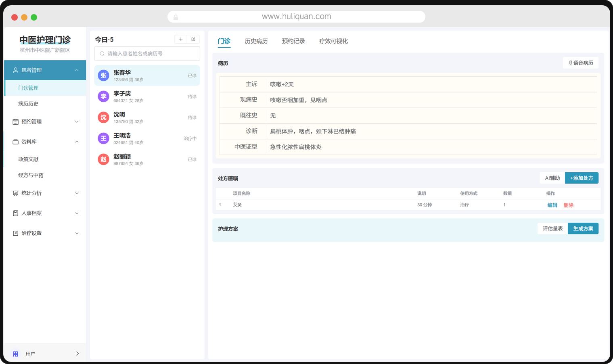
Task: Click the edit icon beside 今日·5
Action: 193,39
